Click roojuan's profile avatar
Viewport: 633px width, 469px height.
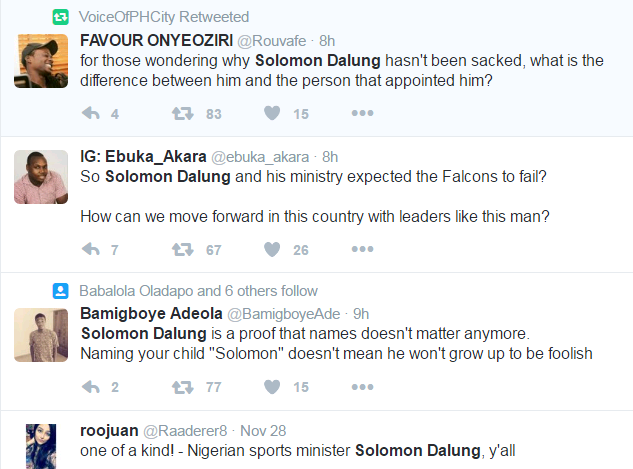click(41, 446)
